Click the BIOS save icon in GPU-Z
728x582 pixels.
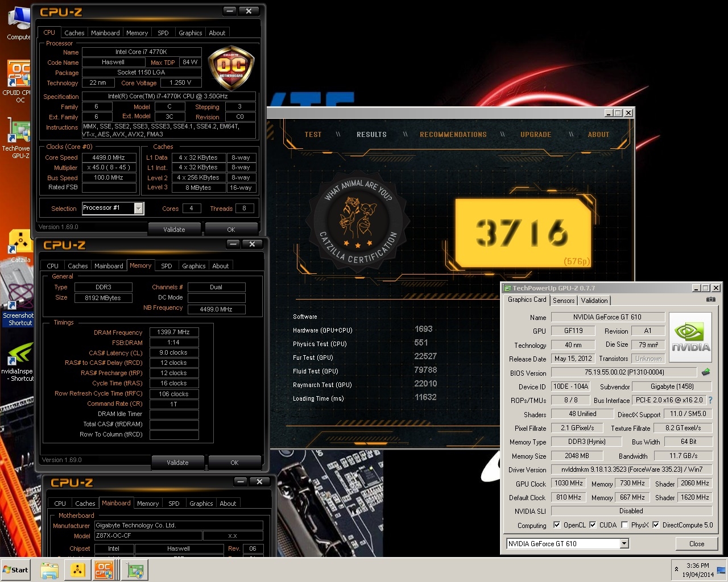point(706,372)
